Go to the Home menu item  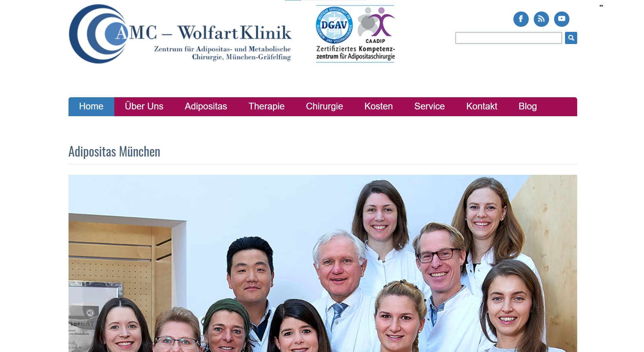coord(91,106)
